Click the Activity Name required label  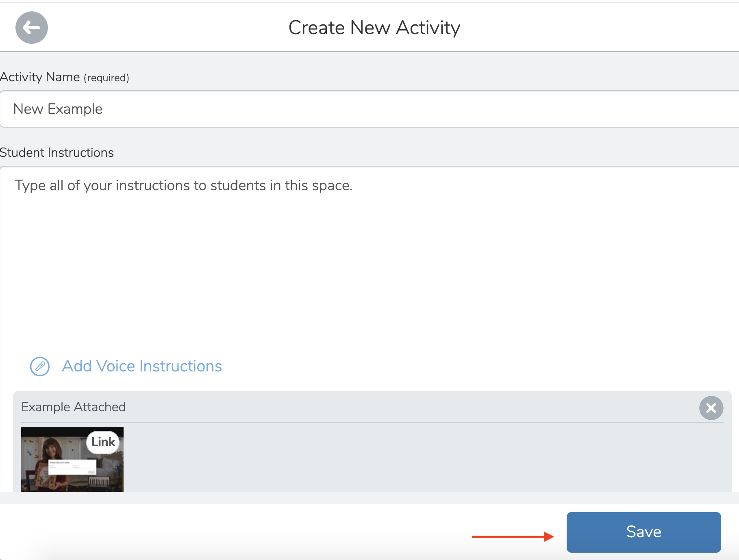pyautogui.click(x=65, y=77)
